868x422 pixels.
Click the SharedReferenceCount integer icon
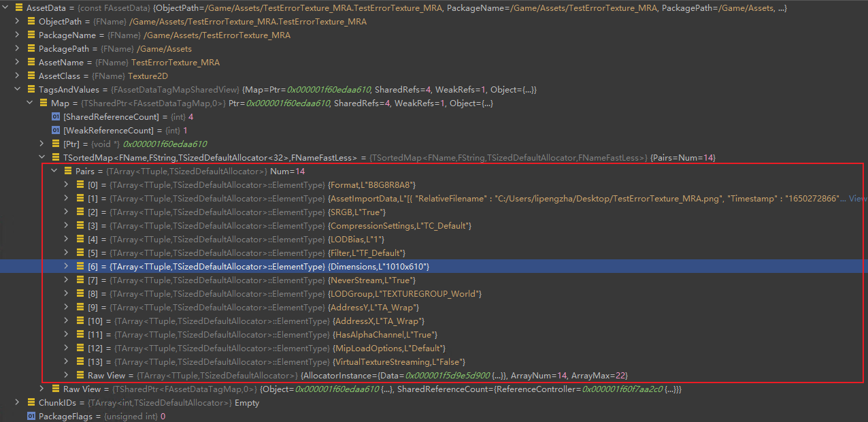click(56, 116)
